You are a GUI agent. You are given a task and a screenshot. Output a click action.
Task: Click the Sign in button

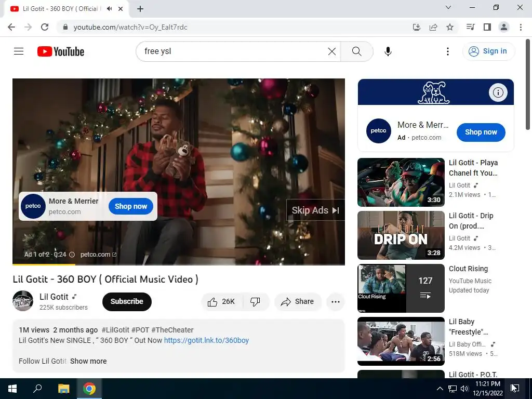pos(488,51)
